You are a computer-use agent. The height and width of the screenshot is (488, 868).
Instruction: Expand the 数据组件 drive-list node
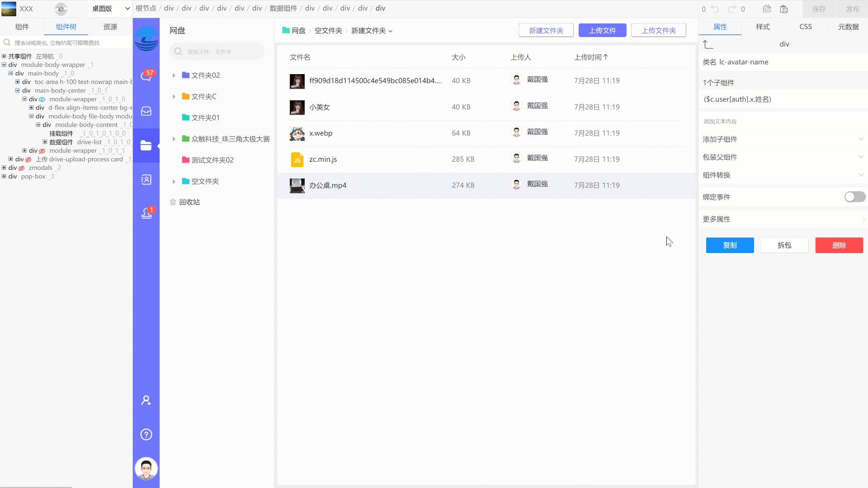tap(45, 142)
